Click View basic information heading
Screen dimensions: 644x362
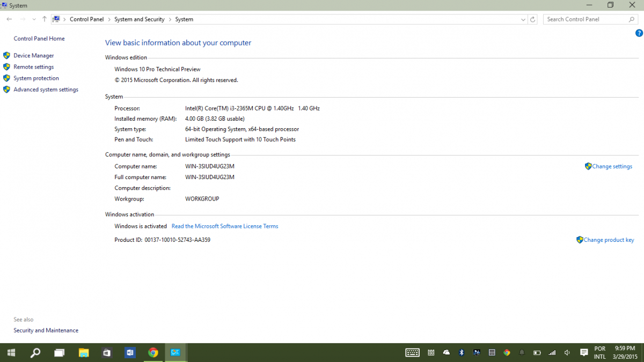point(178,43)
